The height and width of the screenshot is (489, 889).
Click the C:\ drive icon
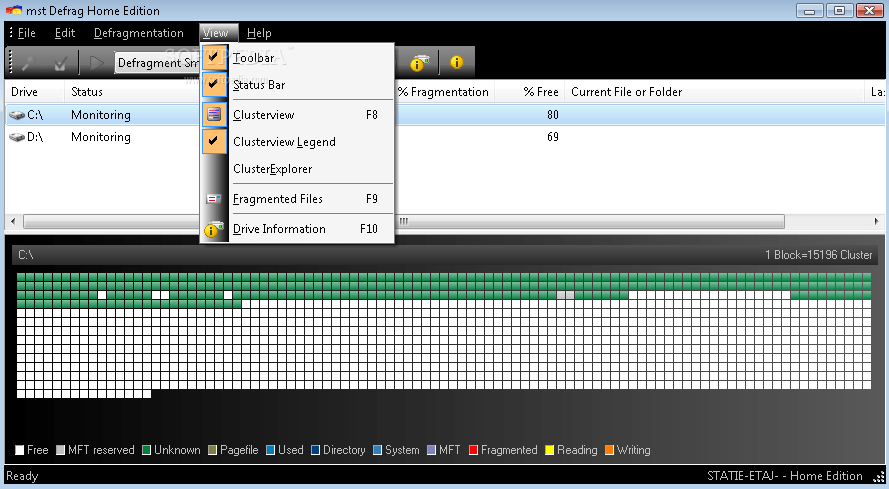tap(17, 115)
